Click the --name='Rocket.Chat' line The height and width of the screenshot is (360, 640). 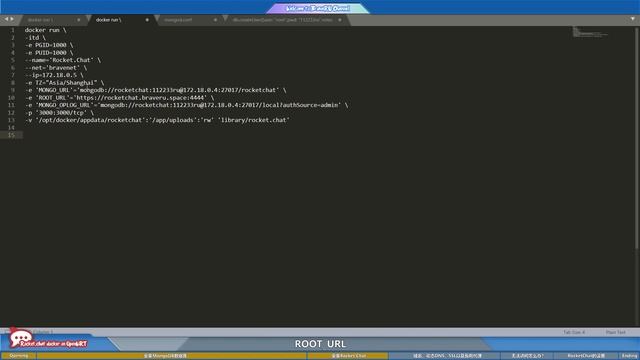coord(62,60)
